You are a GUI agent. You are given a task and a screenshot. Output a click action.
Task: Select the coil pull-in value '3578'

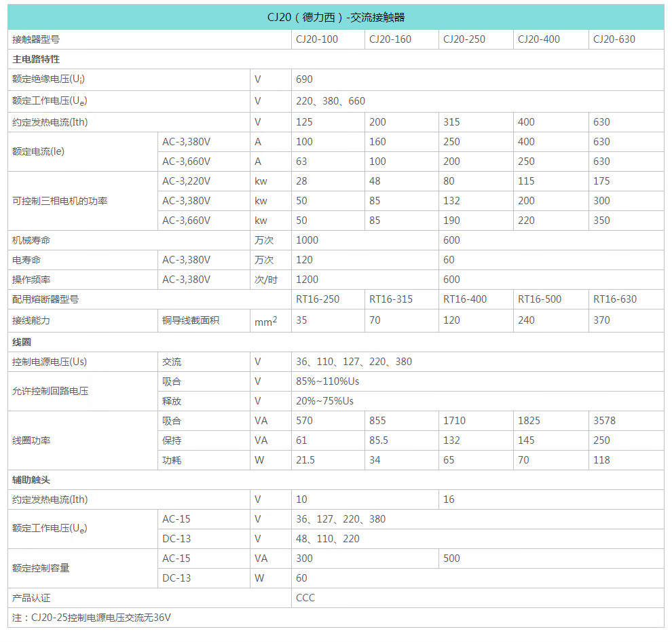tap(604, 421)
